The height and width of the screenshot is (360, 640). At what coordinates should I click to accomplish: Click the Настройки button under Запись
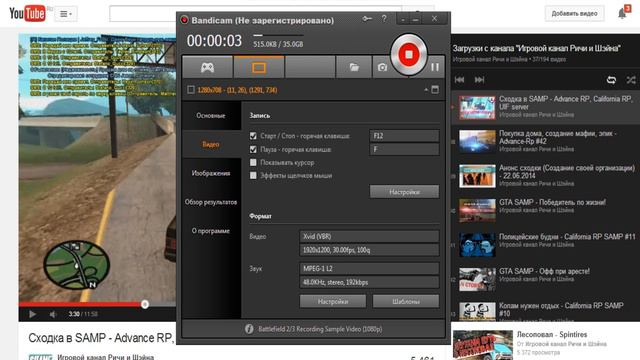pos(404,191)
